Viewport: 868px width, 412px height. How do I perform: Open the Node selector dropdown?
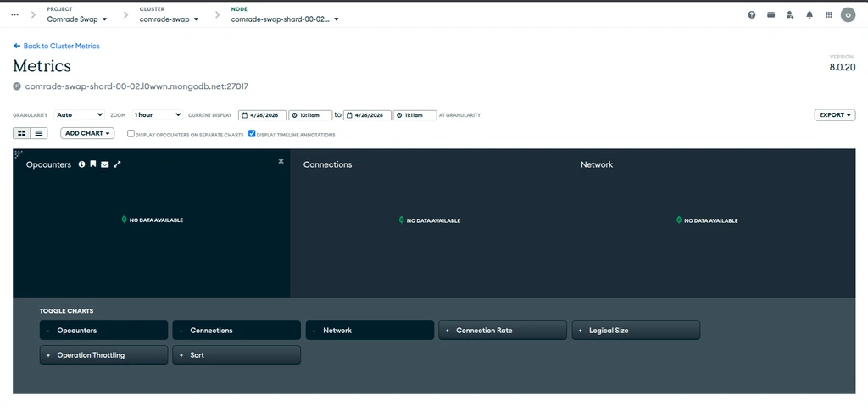(285, 19)
